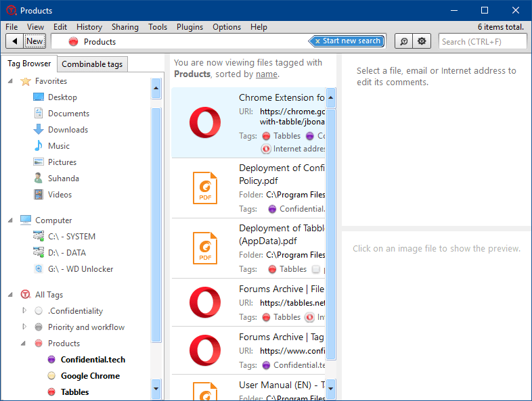The height and width of the screenshot is (401, 532).
Task: Open the Plugins menu
Action: point(190,27)
